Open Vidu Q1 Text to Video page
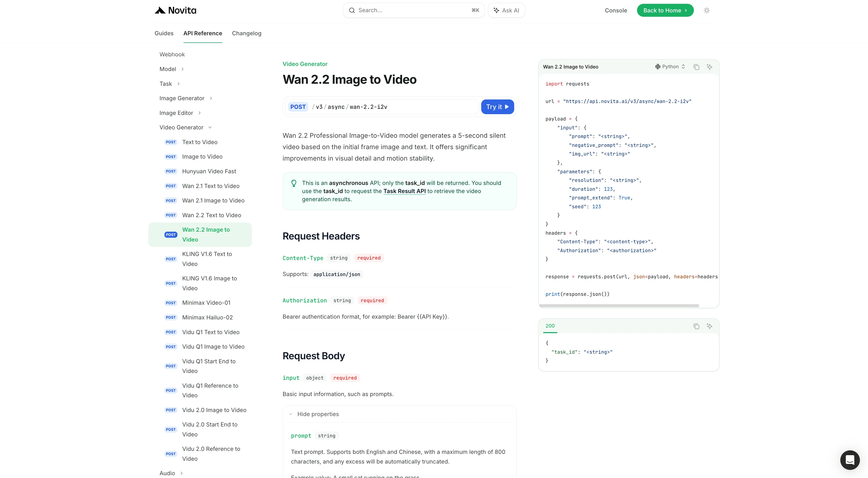This screenshot has width=868, height=478. pos(211,332)
